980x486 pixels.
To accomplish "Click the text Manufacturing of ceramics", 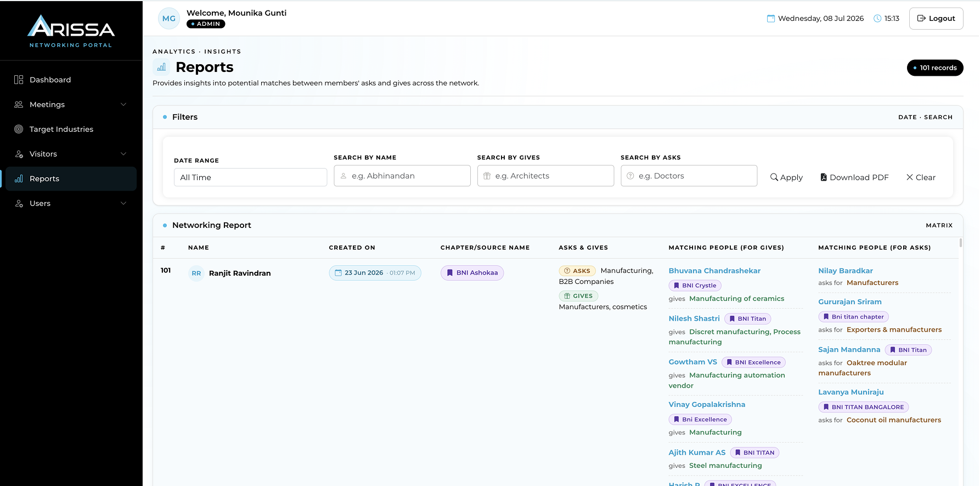I will (x=737, y=299).
